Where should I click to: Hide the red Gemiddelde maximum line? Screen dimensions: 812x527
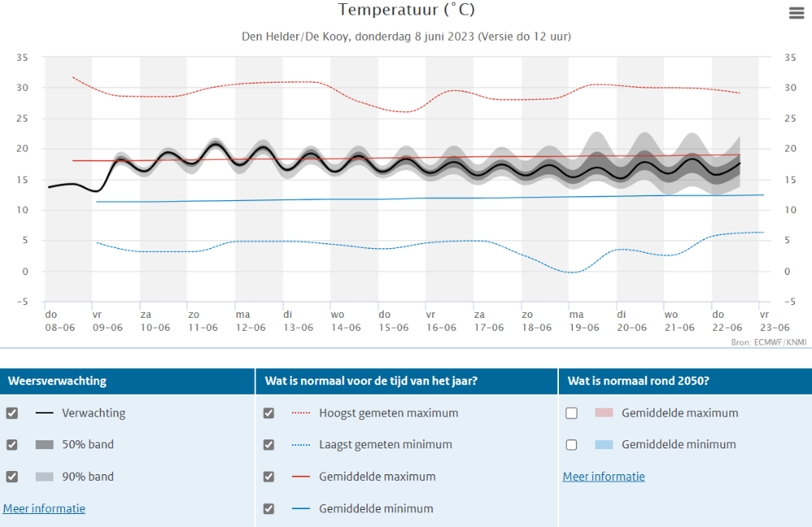pyautogui.click(x=269, y=477)
